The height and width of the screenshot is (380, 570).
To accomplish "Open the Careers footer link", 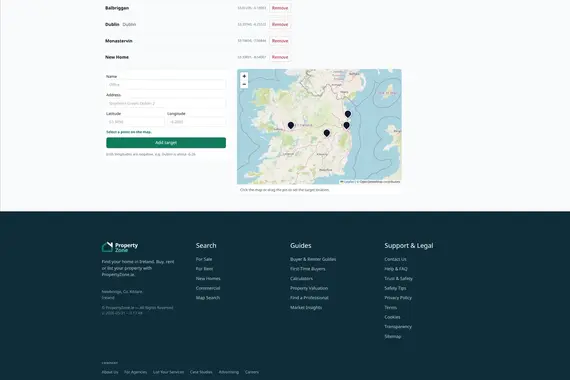I will click(252, 372).
